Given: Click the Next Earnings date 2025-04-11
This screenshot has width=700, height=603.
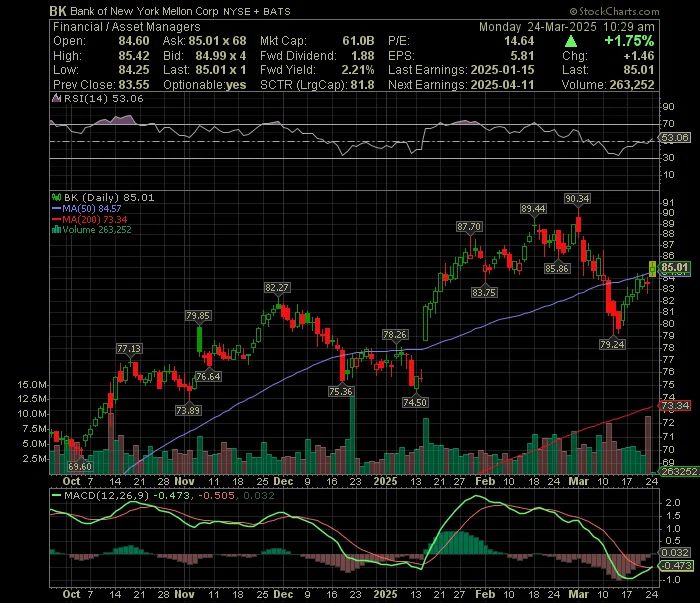Looking at the screenshot, I should (502, 85).
